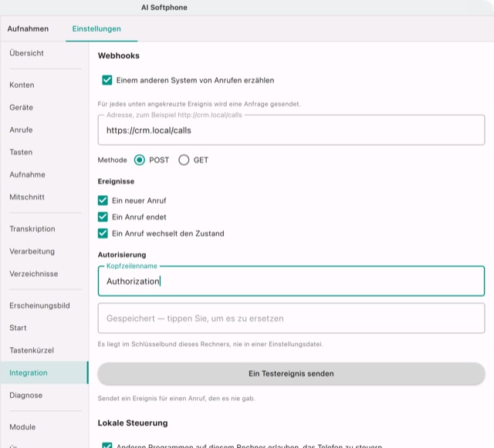Click the 'Für jedes unten angekreuzte Ereignis' note

[x=199, y=104]
